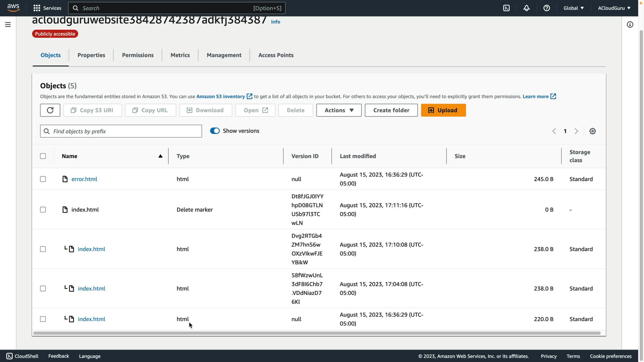The width and height of the screenshot is (644, 362).
Task: Open the notifications bell icon
Action: [526, 8]
